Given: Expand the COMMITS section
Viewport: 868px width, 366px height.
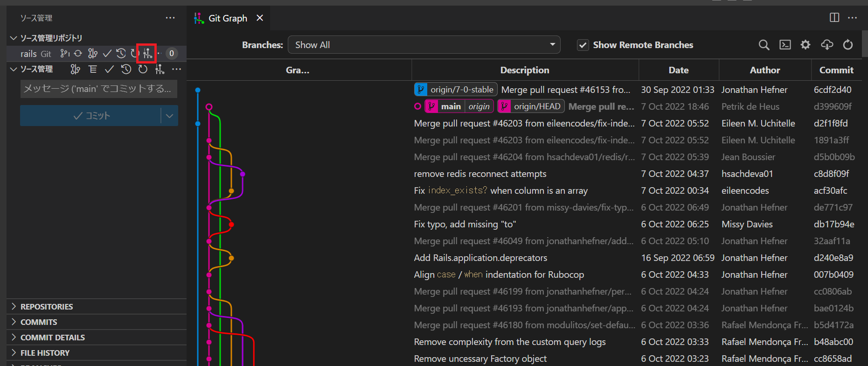Looking at the screenshot, I should (97, 322).
